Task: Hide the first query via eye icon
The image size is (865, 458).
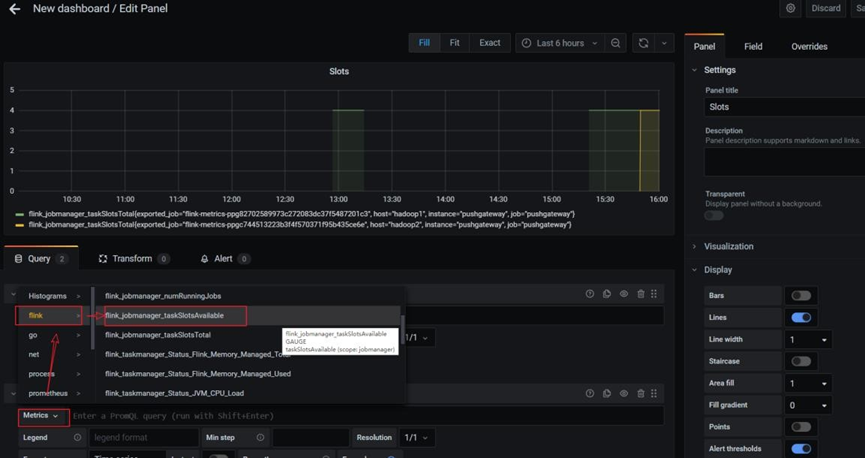Action: [624, 294]
